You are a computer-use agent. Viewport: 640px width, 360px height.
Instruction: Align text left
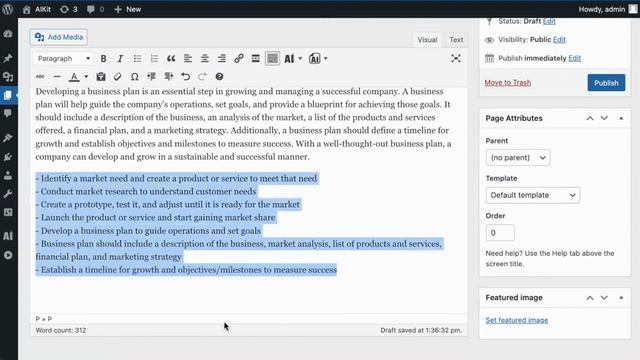point(188,59)
